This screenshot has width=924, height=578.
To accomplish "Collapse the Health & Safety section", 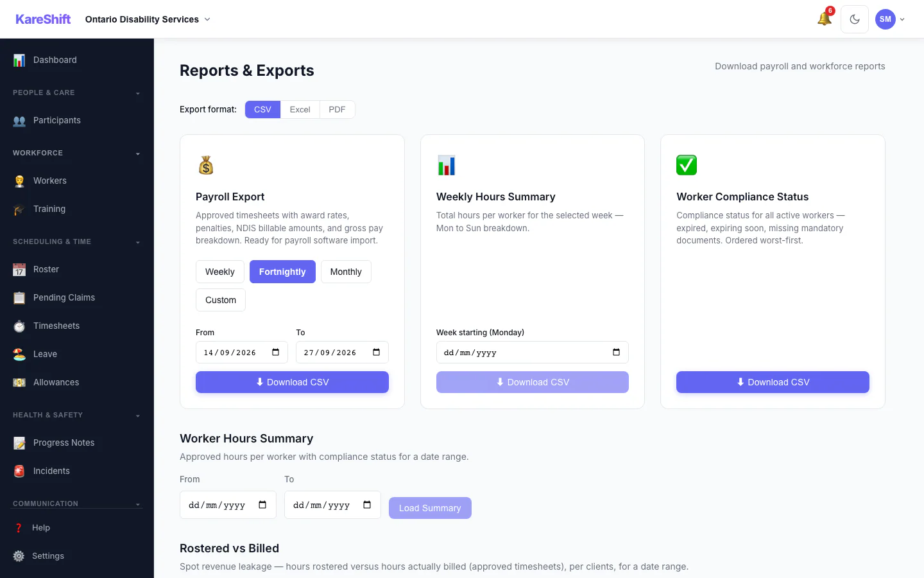I will [x=77, y=415].
